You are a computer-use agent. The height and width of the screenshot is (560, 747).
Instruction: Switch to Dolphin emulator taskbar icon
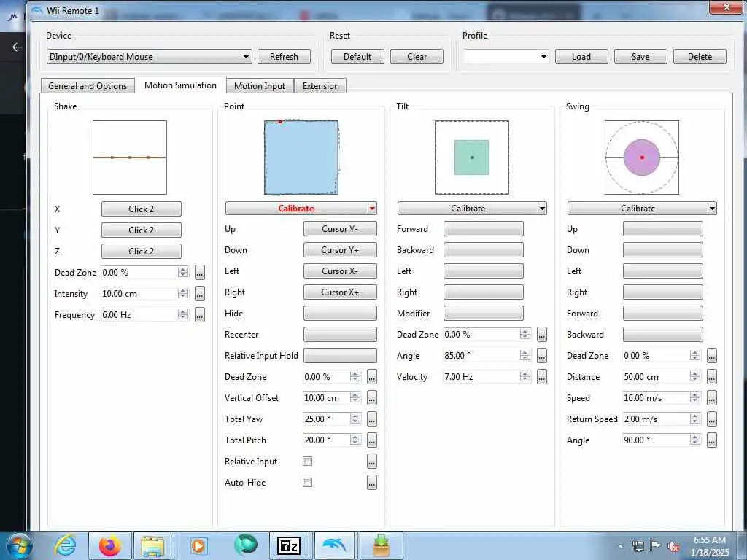[x=335, y=545]
